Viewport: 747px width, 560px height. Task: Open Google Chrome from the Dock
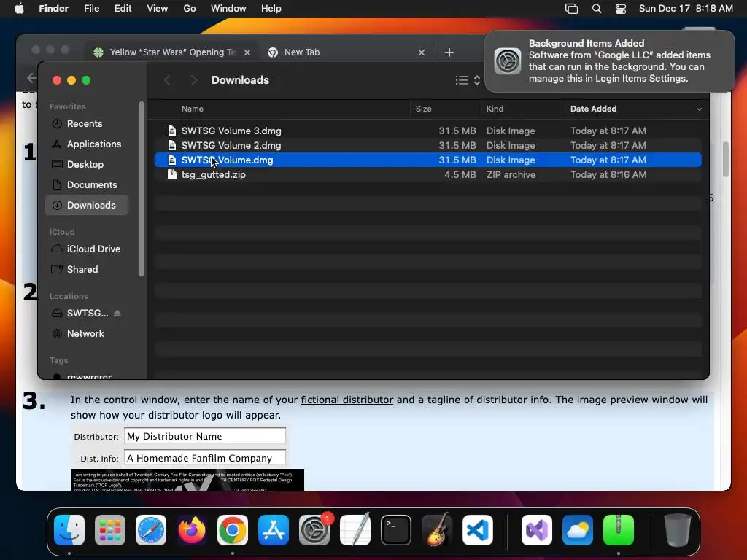(x=233, y=529)
